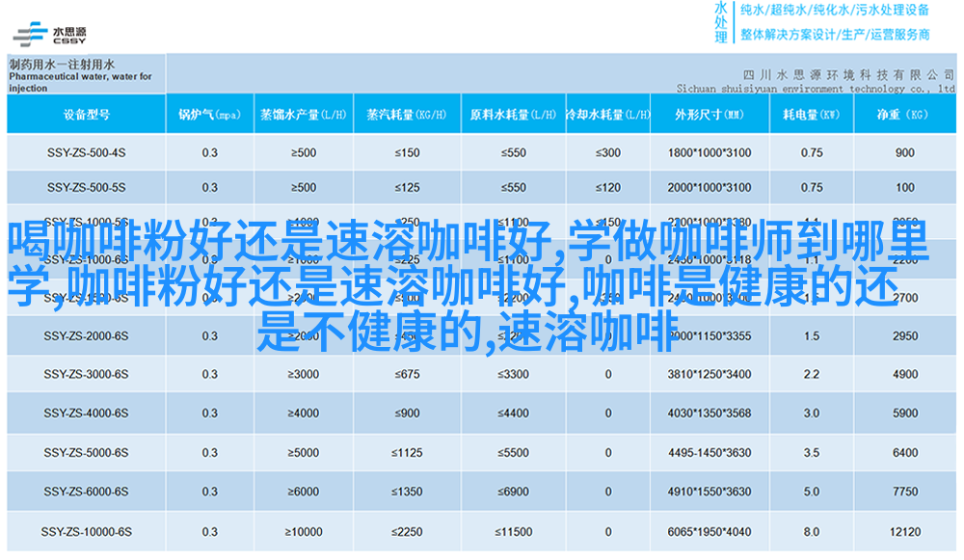The height and width of the screenshot is (560, 964).
Task: Click the 外形尺寸(MM) column header
Action: coord(709,115)
